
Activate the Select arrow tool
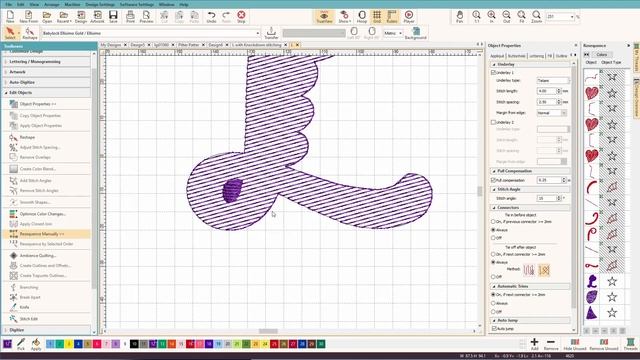10,33
